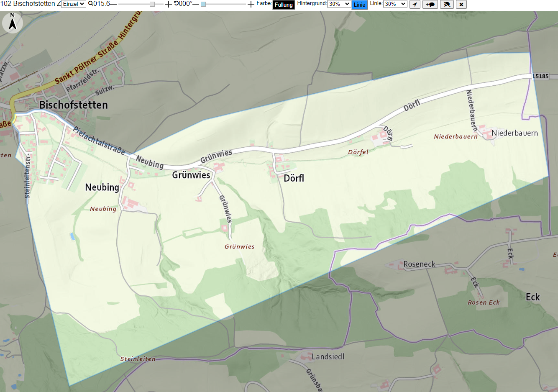Click the rotation minus sign

[195, 4]
